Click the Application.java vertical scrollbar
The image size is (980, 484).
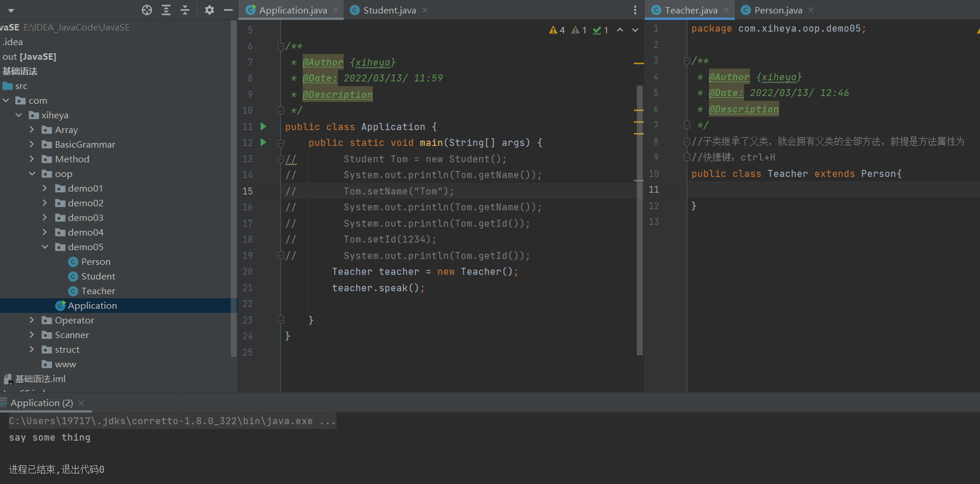[640, 220]
